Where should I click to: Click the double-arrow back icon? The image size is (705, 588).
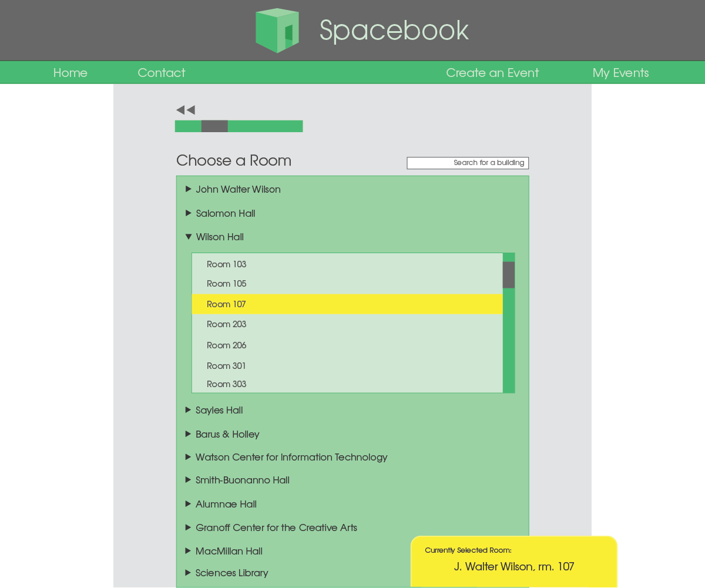[x=185, y=110]
